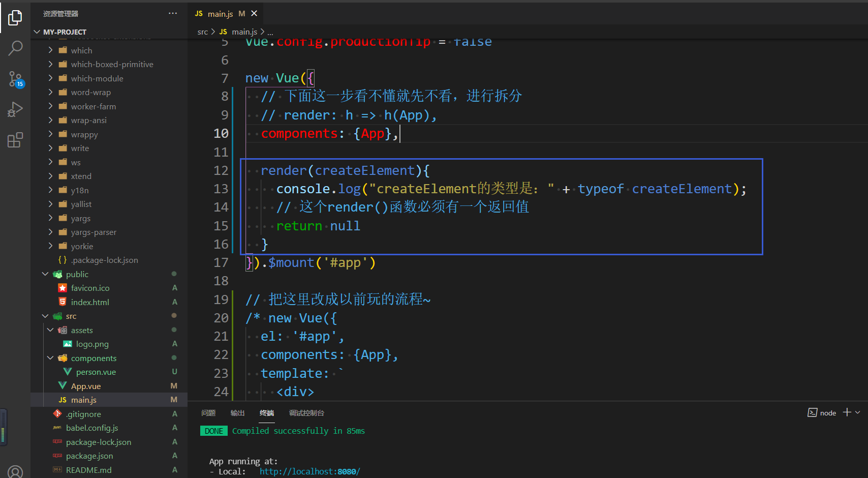The width and height of the screenshot is (868, 478).
Task: Open Source Control with 15 changes badge
Action: coord(15,79)
